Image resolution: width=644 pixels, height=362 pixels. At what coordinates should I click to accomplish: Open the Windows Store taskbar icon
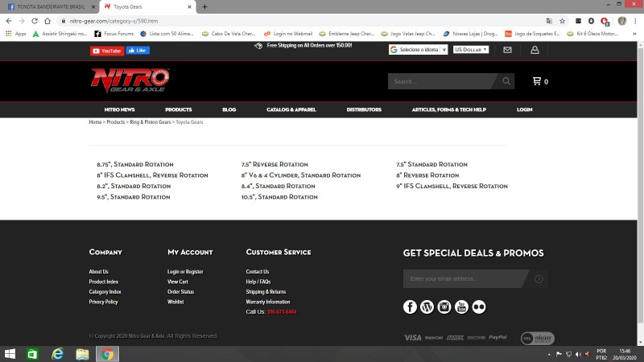point(32,354)
